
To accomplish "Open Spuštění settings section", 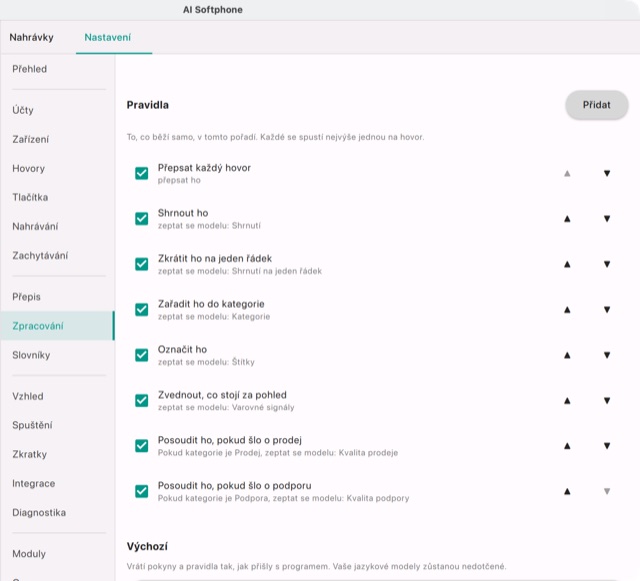I will coord(58,425).
